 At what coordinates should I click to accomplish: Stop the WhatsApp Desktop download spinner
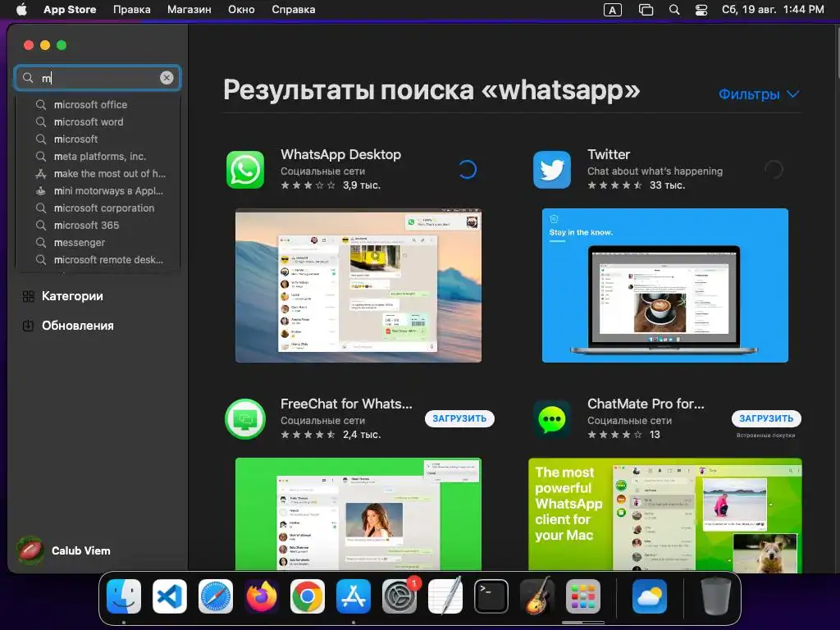[467, 170]
